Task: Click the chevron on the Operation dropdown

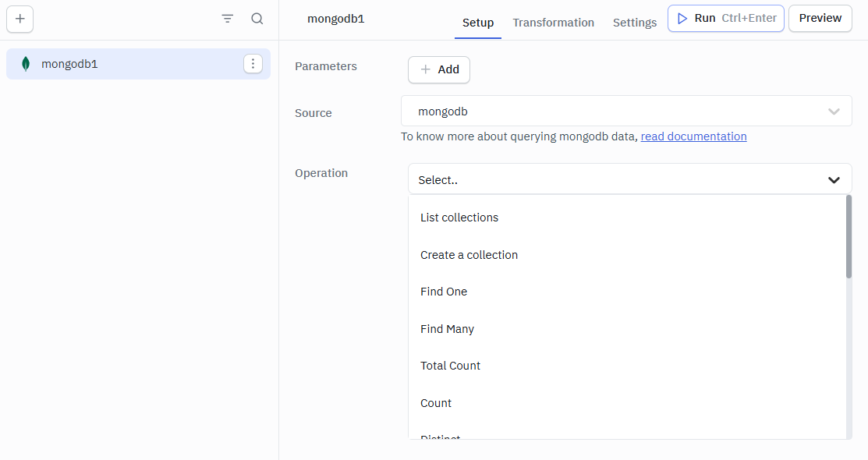Action: pyautogui.click(x=834, y=179)
